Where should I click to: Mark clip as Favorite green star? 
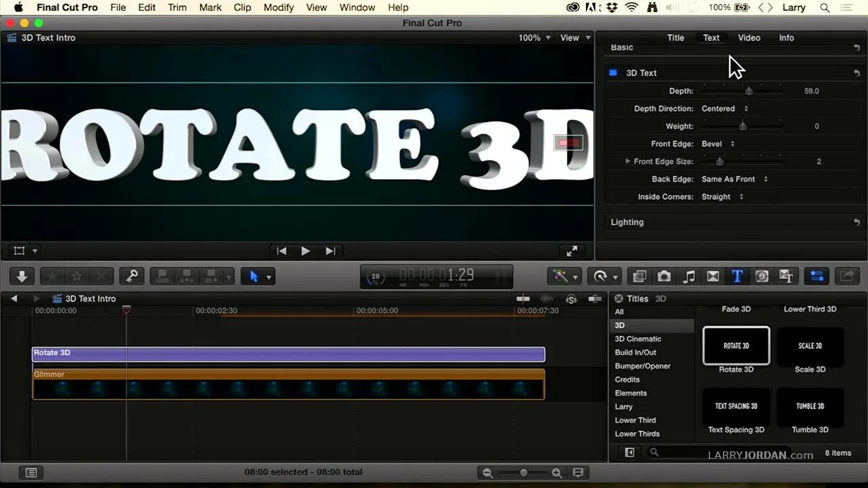pyautogui.click(x=53, y=277)
